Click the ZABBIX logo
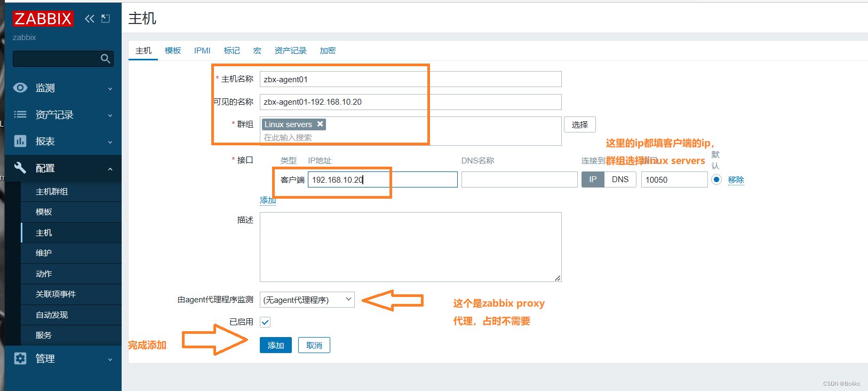The image size is (868, 391). tap(43, 19)
